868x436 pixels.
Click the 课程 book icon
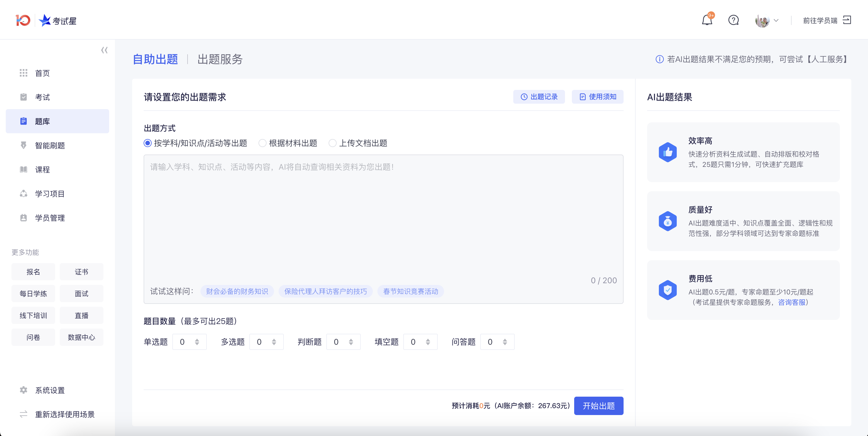[x=23, y=169]
